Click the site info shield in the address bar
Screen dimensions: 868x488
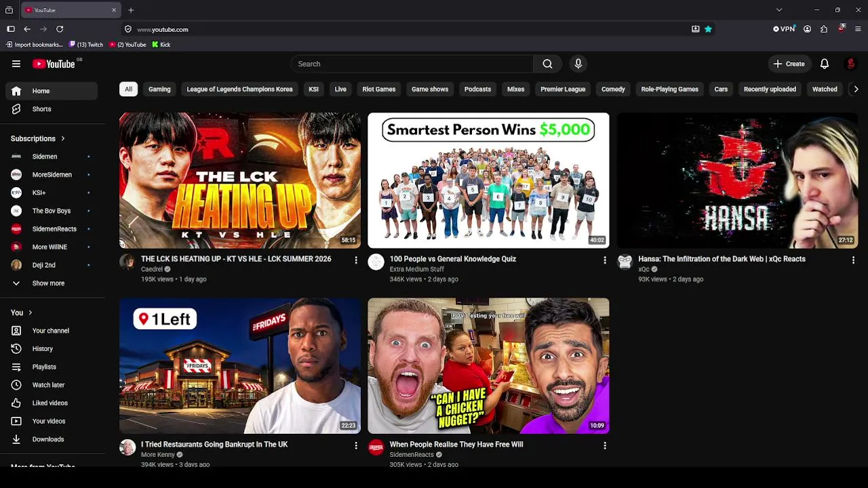[x=127, y=29]
